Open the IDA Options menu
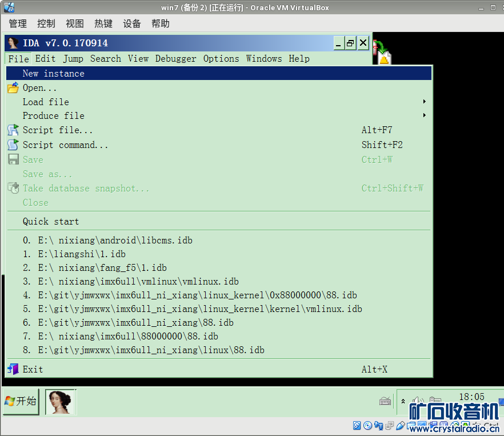504x436 pixels. click(x=221, y=58)
